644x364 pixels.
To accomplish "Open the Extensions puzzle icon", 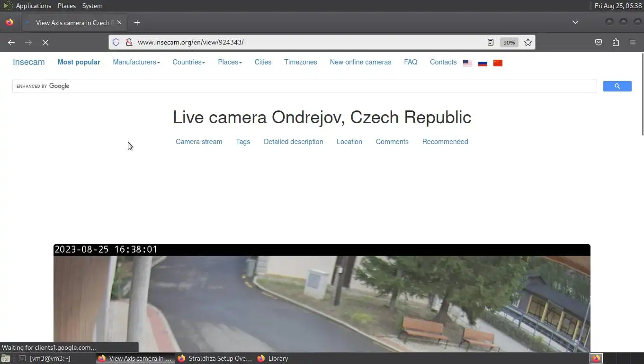I will tap(616, 42).
